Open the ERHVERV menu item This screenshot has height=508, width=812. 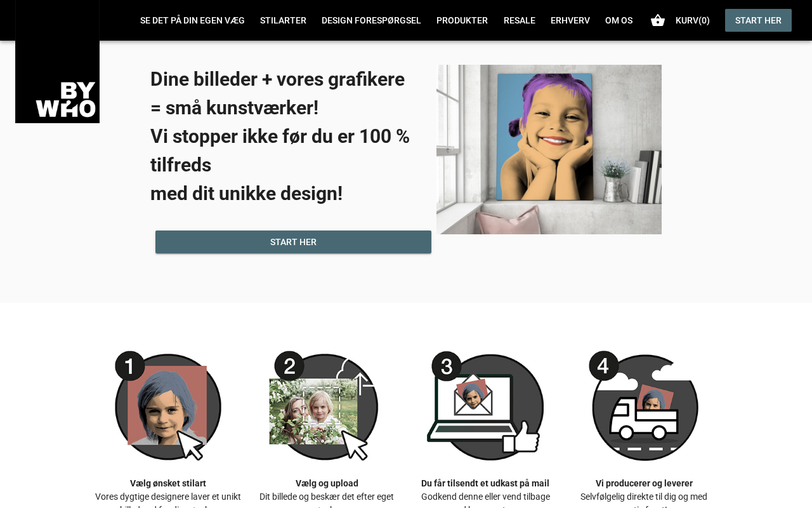coord(570,20)
